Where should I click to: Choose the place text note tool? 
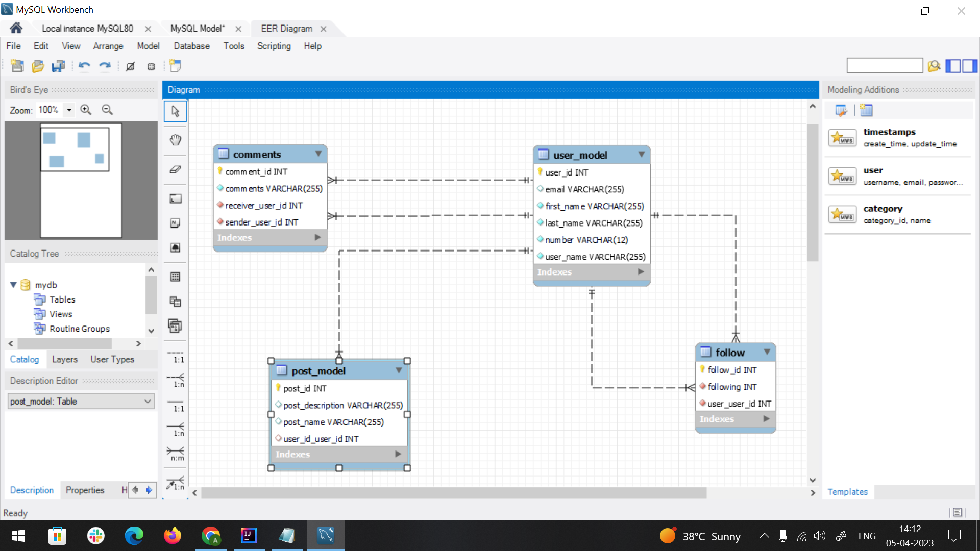175,223
